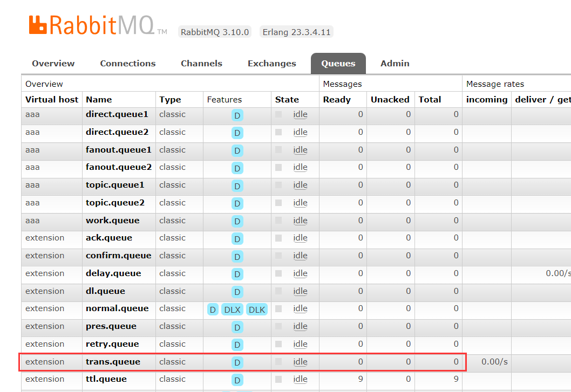Sort table by Virtual host column

tap(52, 100)
